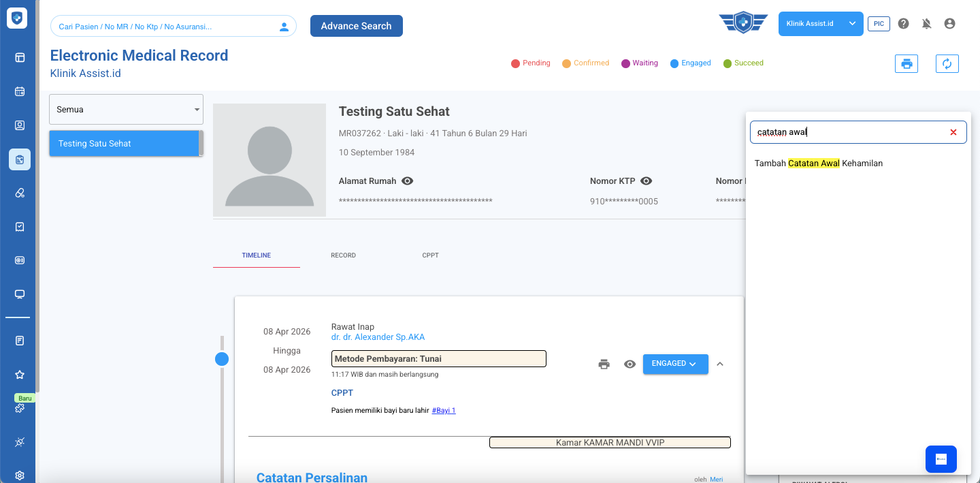This screenshot has width=980, height=483.
Task: Open the settings gear in sidebar
Action: 20,476
